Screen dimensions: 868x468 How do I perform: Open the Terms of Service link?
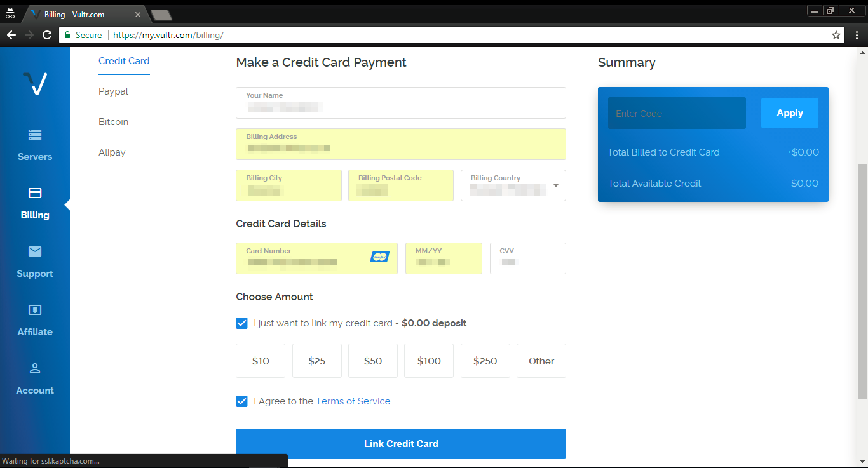coord(353,401)
